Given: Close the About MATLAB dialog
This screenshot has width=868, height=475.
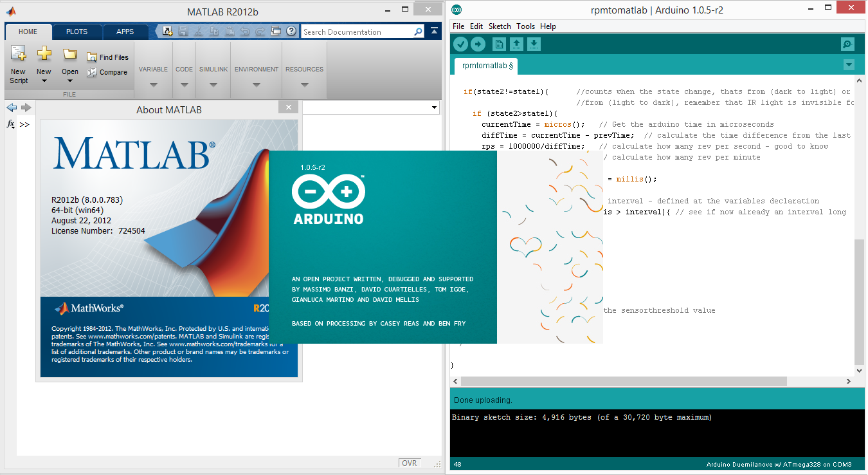Looking at the screenshot, I should click(289, 108).
